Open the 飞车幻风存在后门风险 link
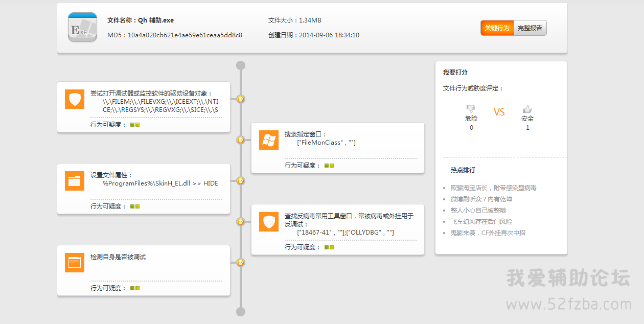644x324 pixels. point(481,222)
